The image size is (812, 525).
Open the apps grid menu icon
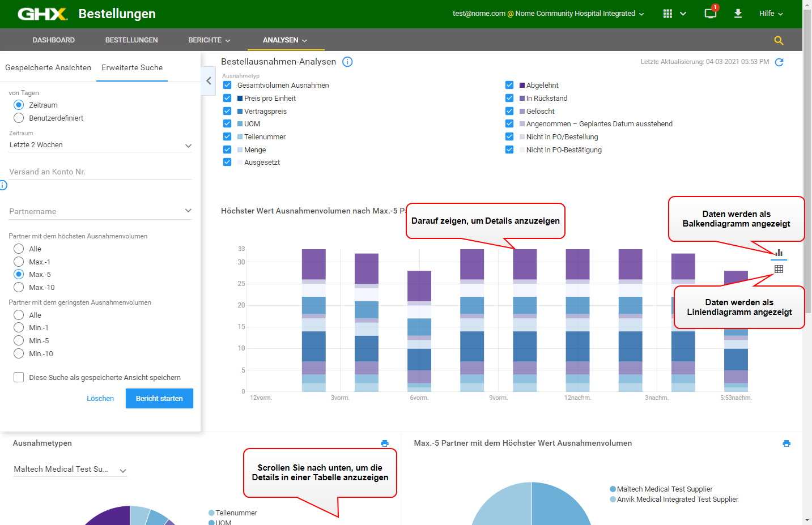tap(668, 14)
